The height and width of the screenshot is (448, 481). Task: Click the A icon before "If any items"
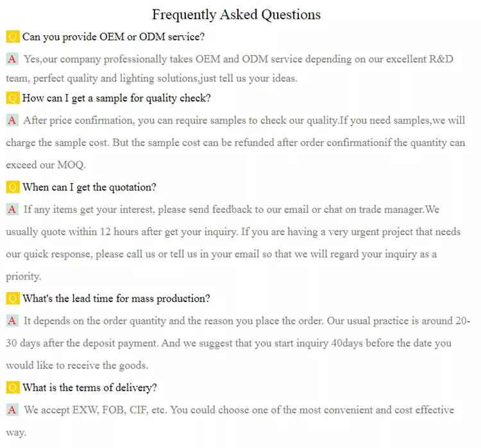pyautogui.click(x=12, y=210)
